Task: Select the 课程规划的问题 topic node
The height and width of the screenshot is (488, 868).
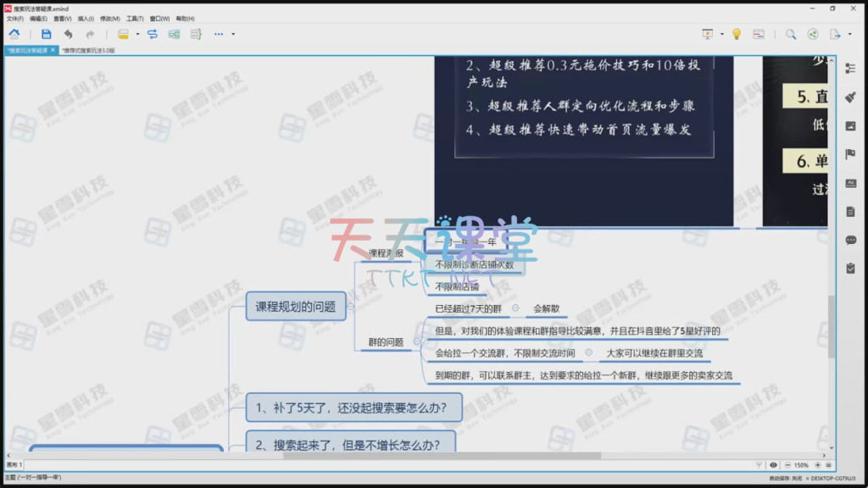Action: pos(296,307)
